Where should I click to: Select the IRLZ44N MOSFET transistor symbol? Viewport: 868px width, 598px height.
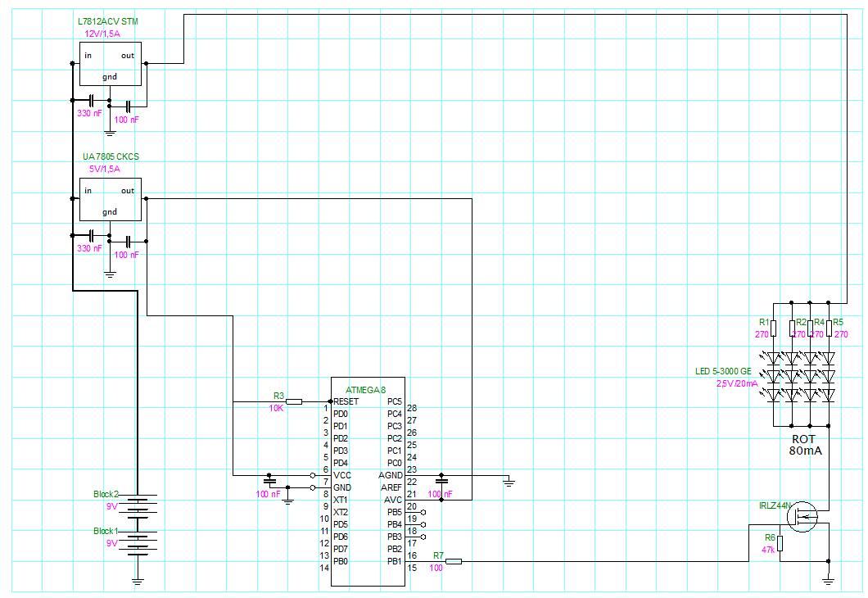tap(802, 517)
